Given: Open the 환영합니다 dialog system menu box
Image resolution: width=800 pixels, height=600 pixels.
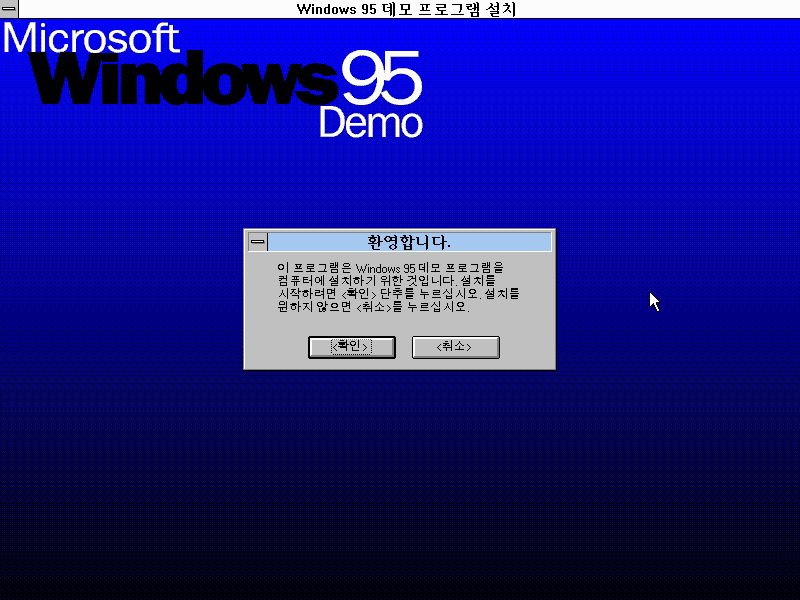Looking at the screenshot, I should pyautogui.click(x=258, y=242).
